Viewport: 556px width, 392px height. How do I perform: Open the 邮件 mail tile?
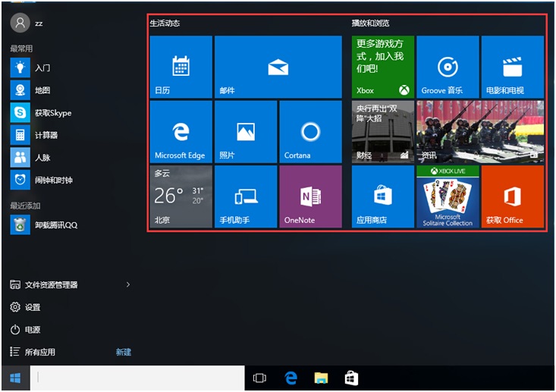tap(278, 67)
